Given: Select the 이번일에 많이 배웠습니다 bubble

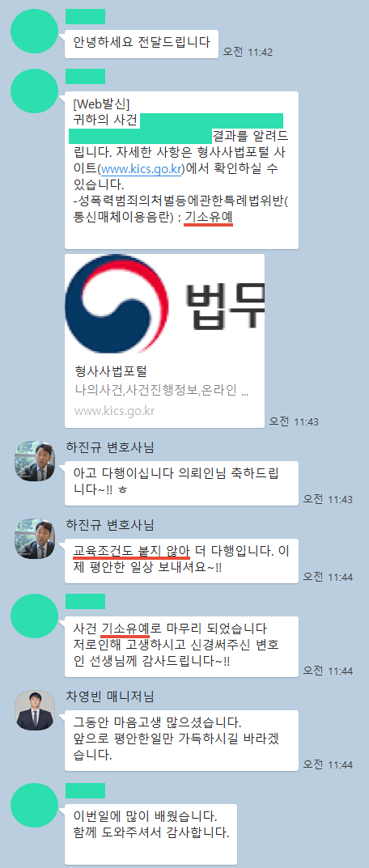Looking at the screenshot, I should (x=151, y=834).
